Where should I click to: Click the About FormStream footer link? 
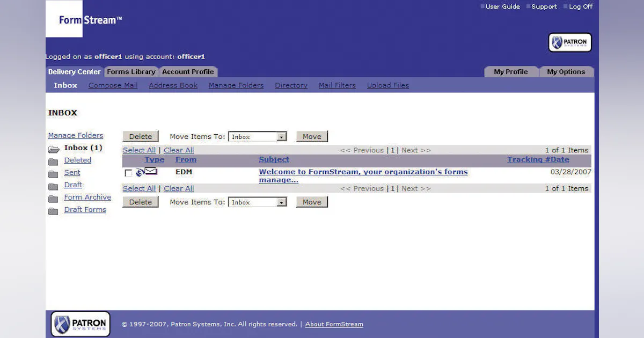pyautogui.click(x=334, y=324)
